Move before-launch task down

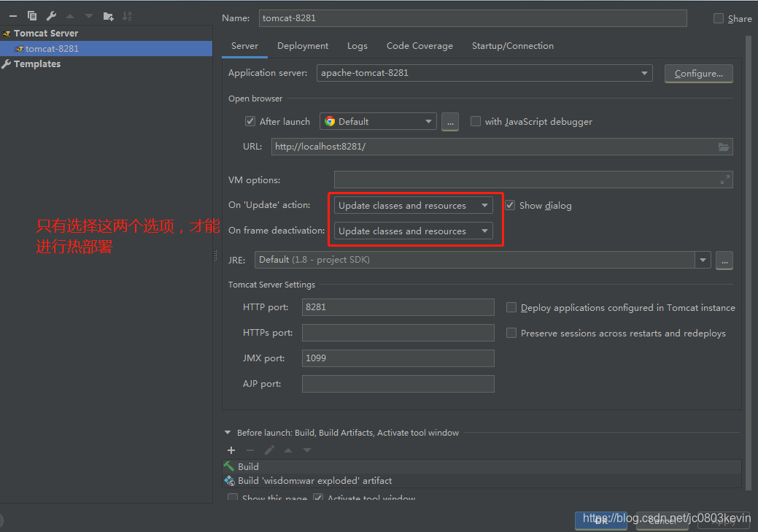point(307,450)
